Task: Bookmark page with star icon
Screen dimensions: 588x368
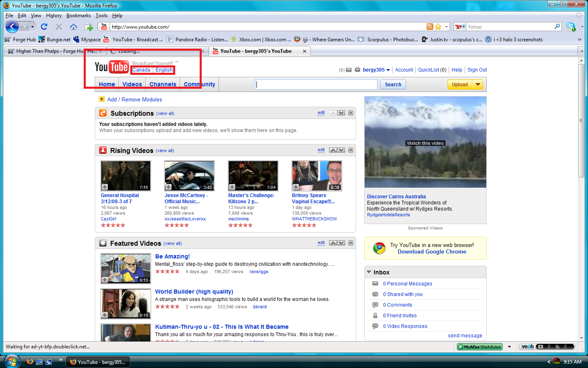Action: point(438,27)
